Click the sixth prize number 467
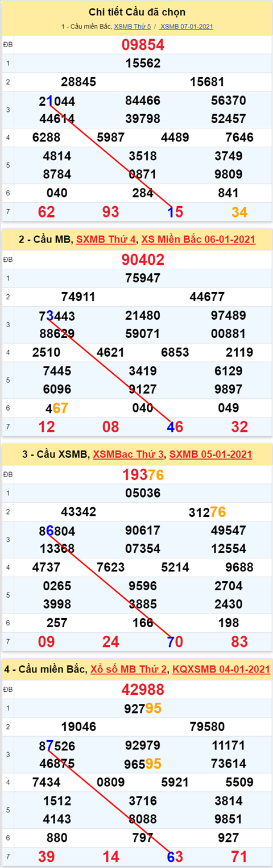 [x=57, y=408]
